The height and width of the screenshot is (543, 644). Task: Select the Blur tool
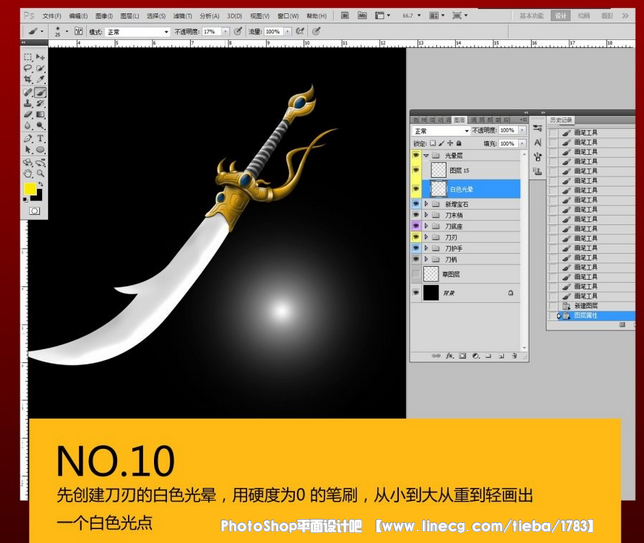tap(28, 126)
